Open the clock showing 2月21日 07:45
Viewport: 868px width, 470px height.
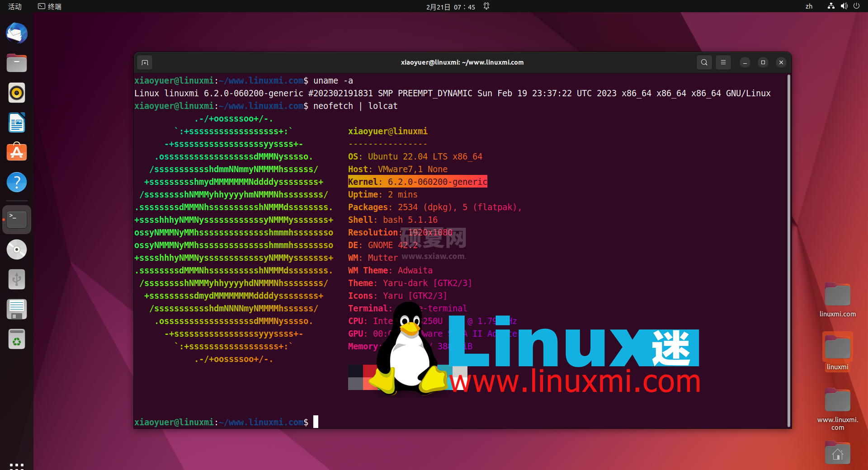click(451, 7)
